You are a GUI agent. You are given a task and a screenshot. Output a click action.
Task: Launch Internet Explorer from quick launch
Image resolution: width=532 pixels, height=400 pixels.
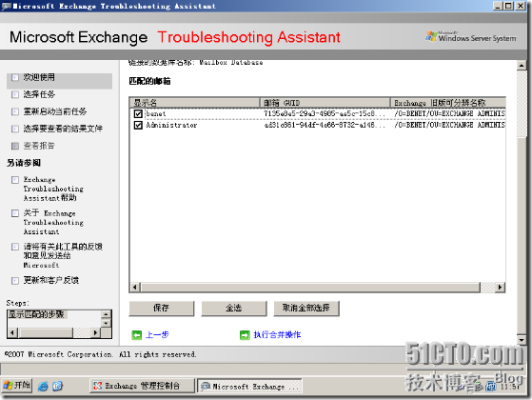[x=43, y=386]
